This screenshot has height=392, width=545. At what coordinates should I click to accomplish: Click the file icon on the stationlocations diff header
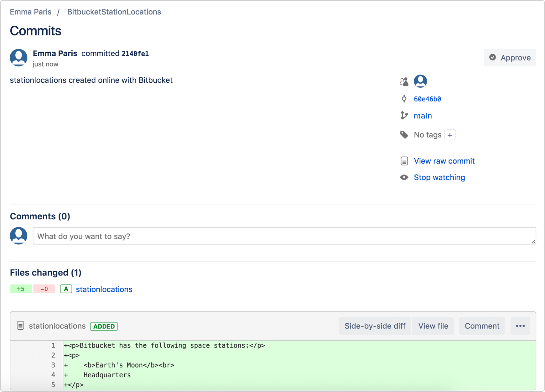click(21, 326)
